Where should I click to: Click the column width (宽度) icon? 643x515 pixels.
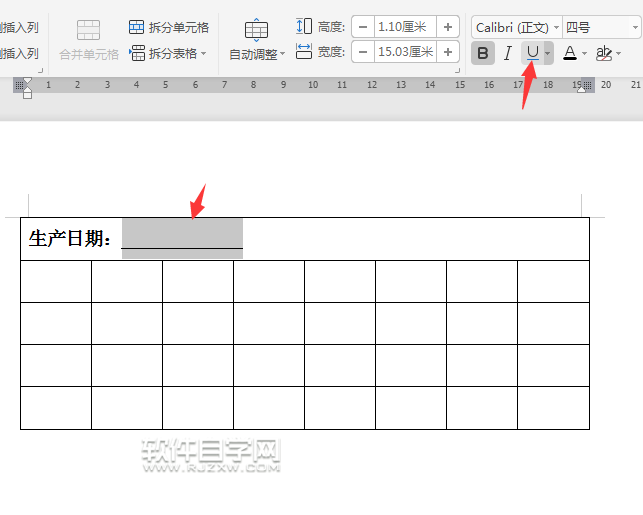[x=304, y=52]
